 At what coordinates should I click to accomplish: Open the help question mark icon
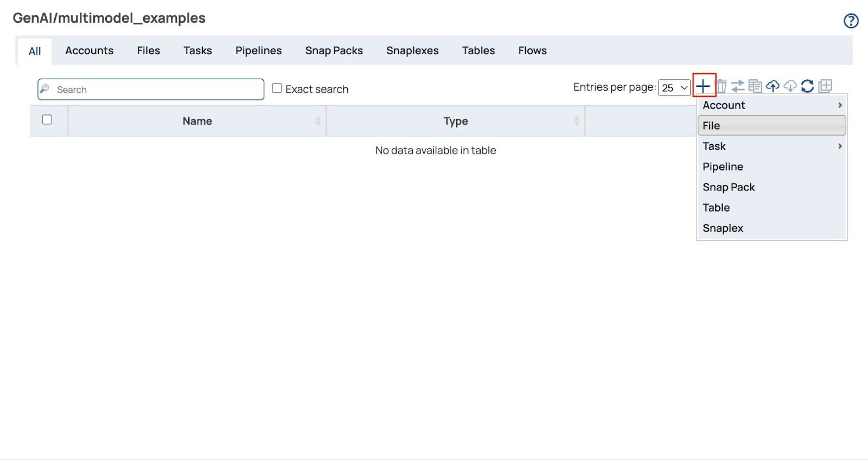pyautogui.click(x=851, y=21)
